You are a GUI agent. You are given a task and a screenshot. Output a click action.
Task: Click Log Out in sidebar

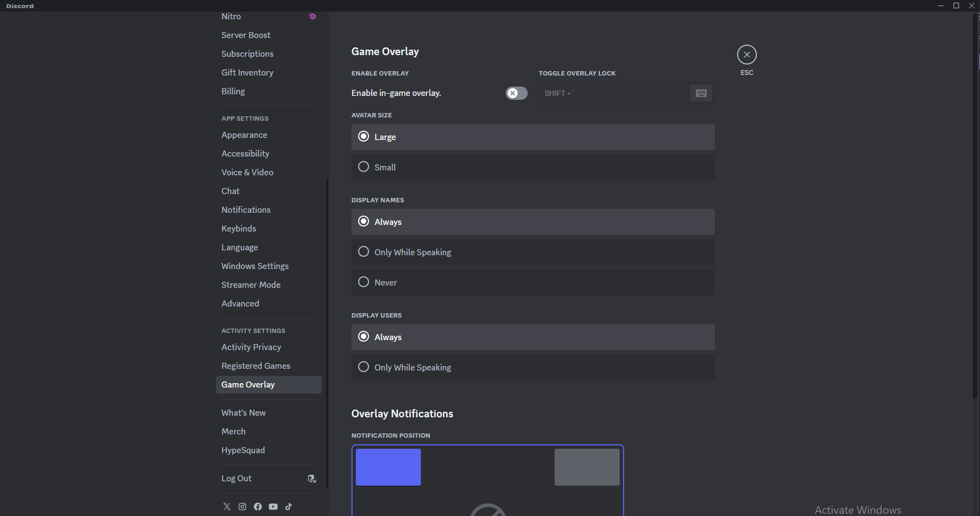tap(236, 479)
